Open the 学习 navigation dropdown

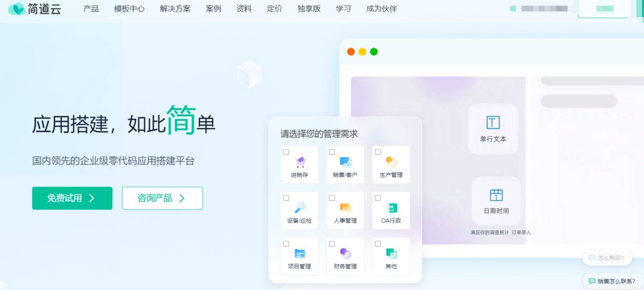click(343, 9)
